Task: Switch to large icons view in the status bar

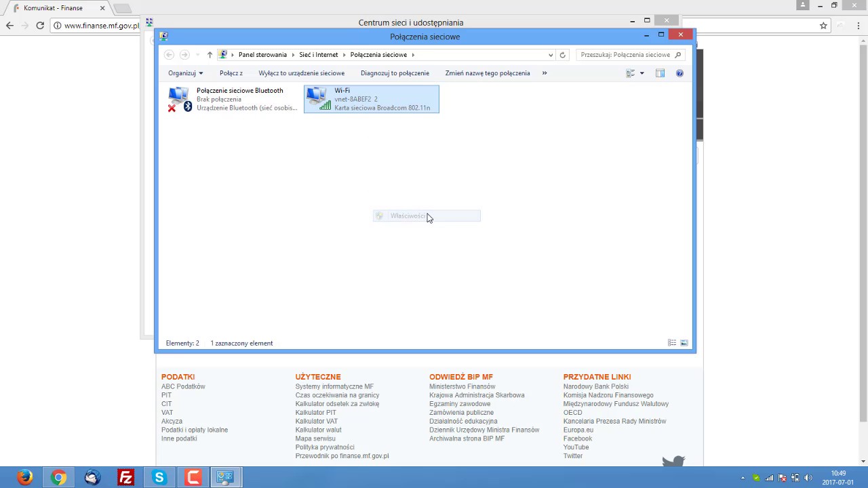Action: [x=684, y=343]
